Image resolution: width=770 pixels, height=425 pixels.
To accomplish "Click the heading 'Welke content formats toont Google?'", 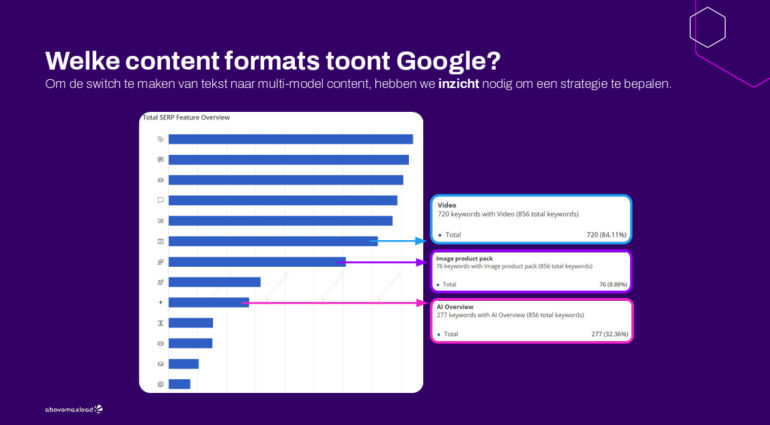I will click(x=273, y=61).
